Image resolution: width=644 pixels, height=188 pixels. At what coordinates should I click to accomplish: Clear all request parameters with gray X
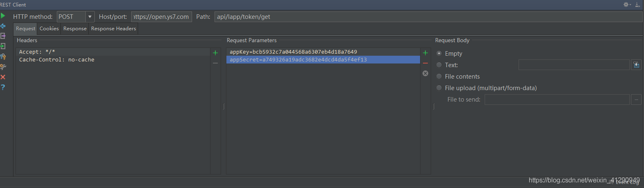click(425, 73)
